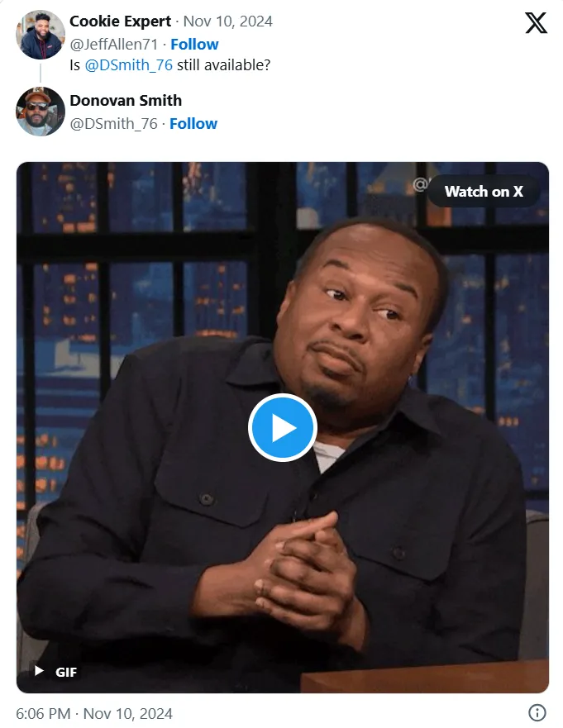563x728 pixels.
Task: Open Donovan Smith display name
Action: (126, 100)
